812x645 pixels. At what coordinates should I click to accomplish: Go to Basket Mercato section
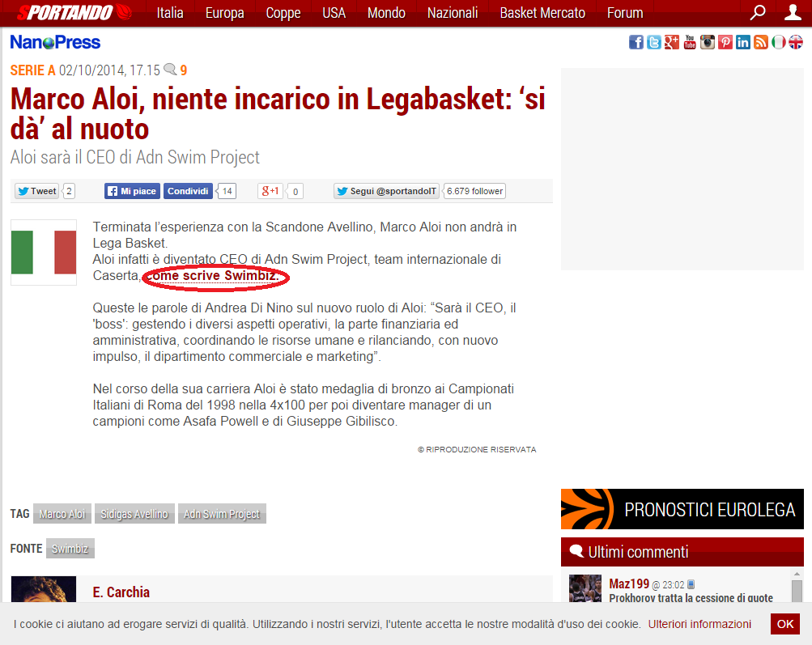click(x=542, y=12)
